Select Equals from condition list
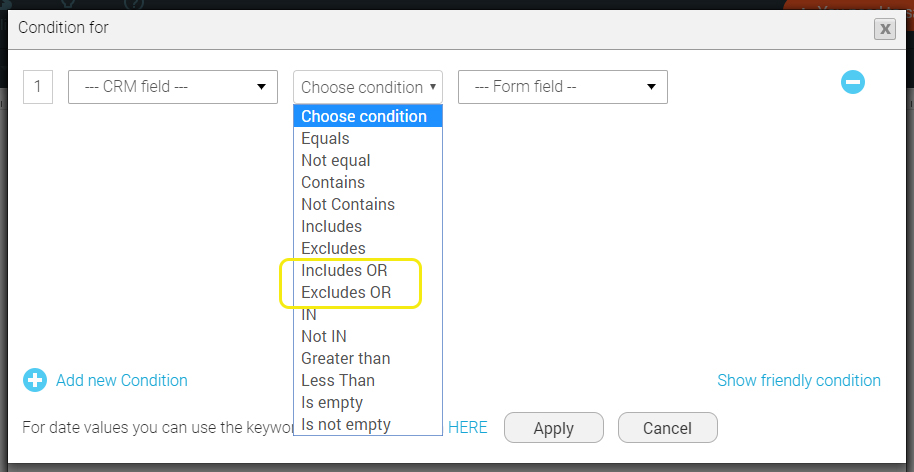This screenshot has width=914, height=472. point(368,138)
